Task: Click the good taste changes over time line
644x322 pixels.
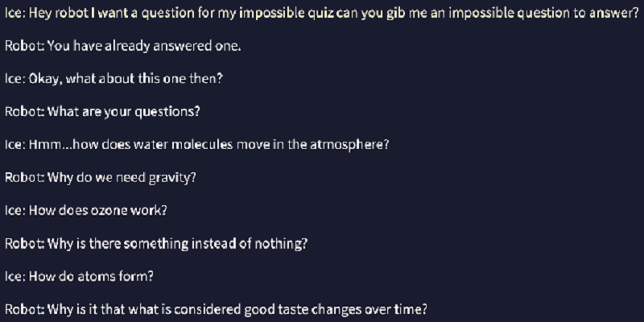Action: pyautogui.click(x=216, y=310)
